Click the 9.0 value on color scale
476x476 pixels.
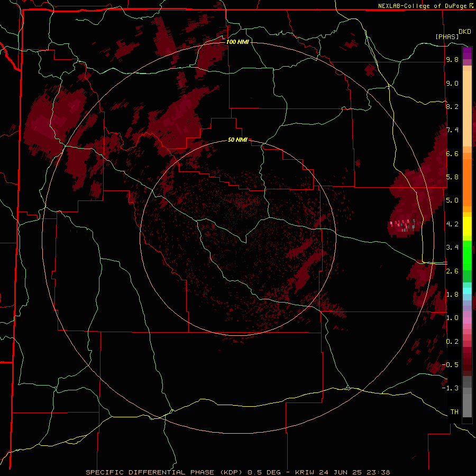click(x=452, y=84)
